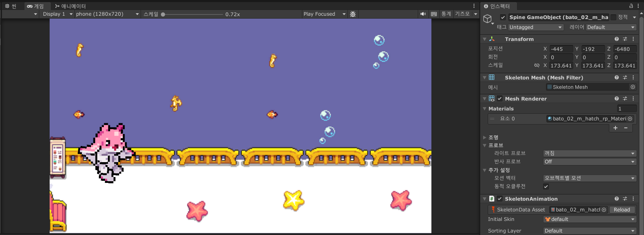This screenshot has height=235, width=644.
Task: Switch to the 씬 (Scene) tab
Action: (x=11, y=6)
